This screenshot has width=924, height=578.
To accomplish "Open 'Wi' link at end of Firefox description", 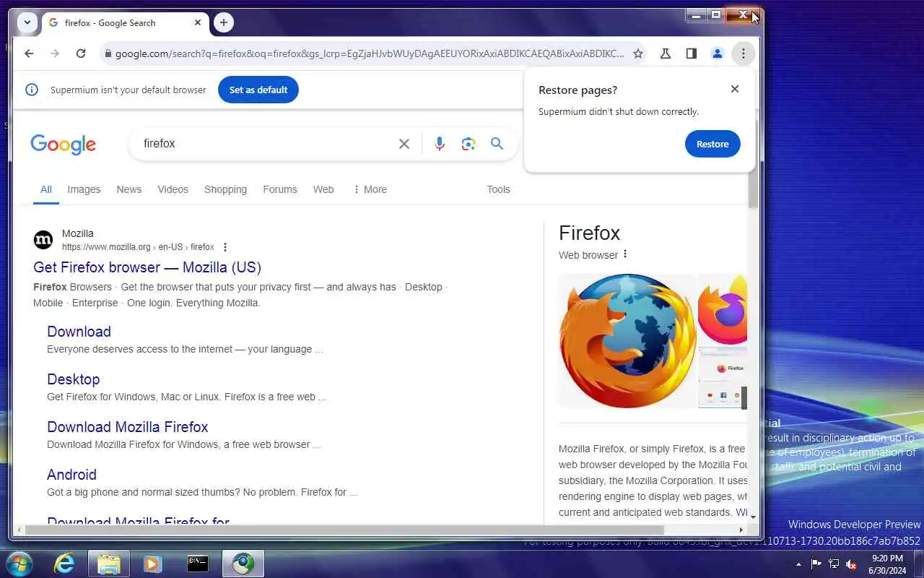I will pyautogui.click(x=741, y=512).
